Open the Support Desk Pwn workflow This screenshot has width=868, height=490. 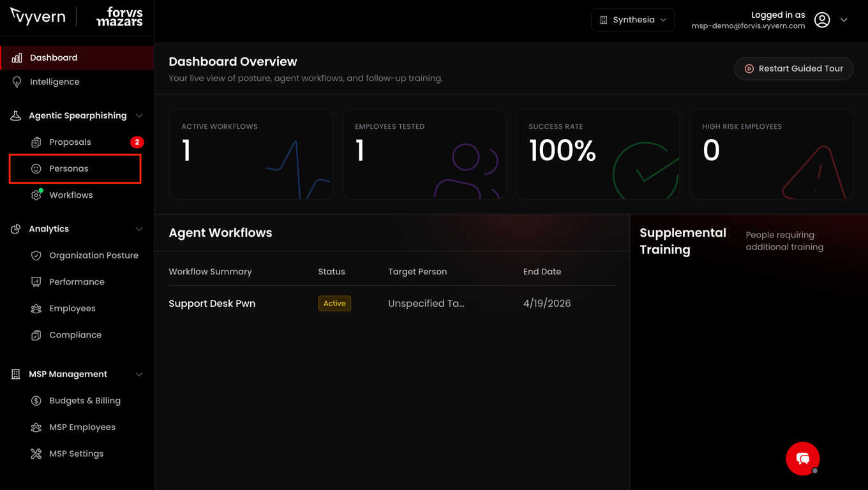coord(212,304)
